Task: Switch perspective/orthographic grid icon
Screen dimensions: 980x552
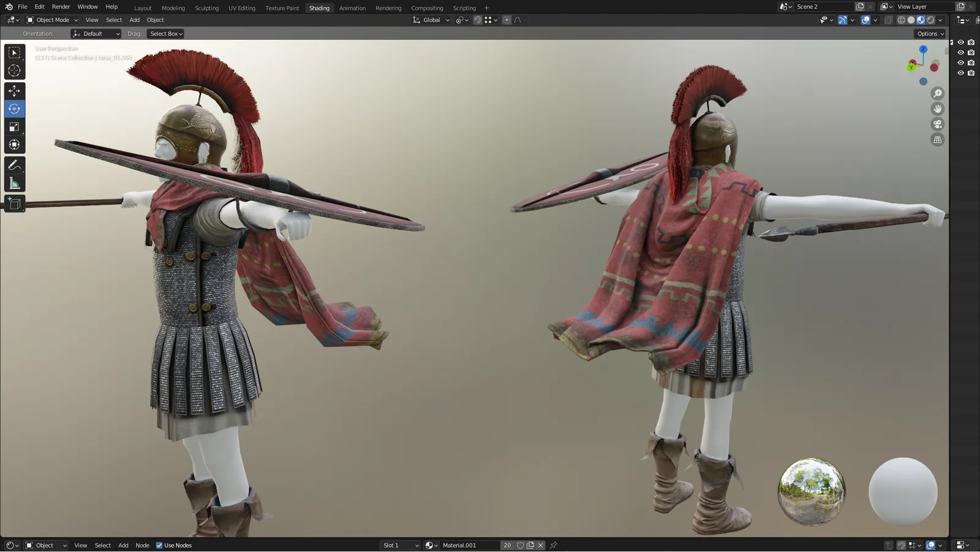Action: click(x=937, y=140)
